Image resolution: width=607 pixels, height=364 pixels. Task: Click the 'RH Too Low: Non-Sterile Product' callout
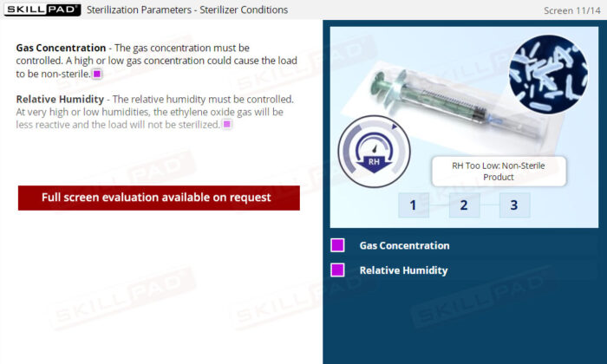coord(499,172)
